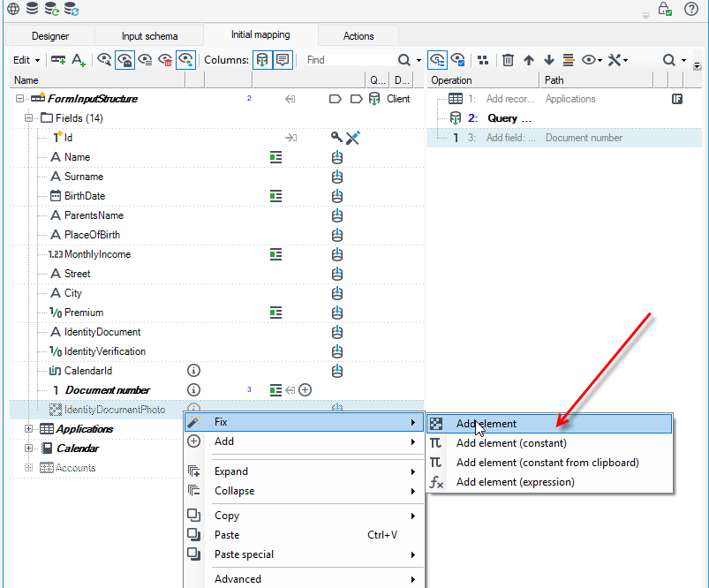This screenshot has height=588, width=709.
Task: Open the wrench and screwdriver tools dropdown
Action: click(618, 60)
